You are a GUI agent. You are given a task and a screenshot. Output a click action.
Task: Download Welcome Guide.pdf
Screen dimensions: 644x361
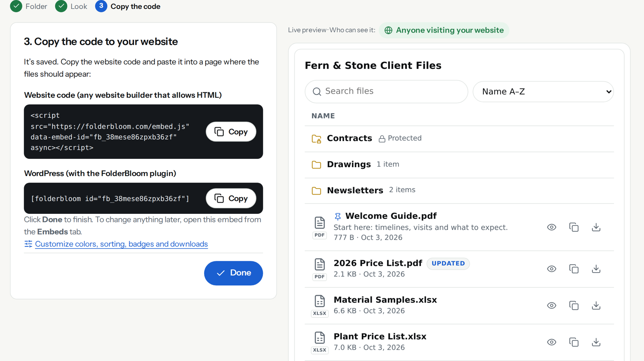(596, 227)
